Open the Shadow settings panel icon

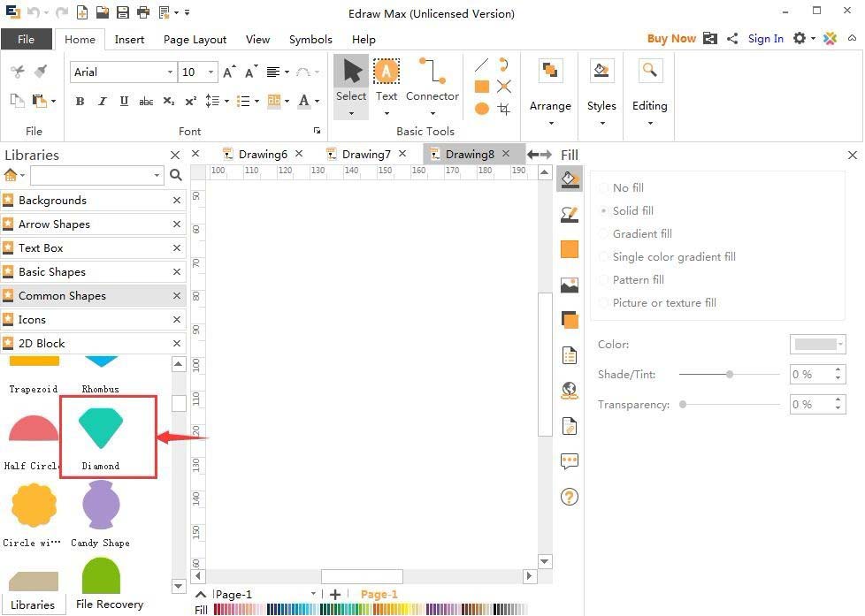click(570, 320)
